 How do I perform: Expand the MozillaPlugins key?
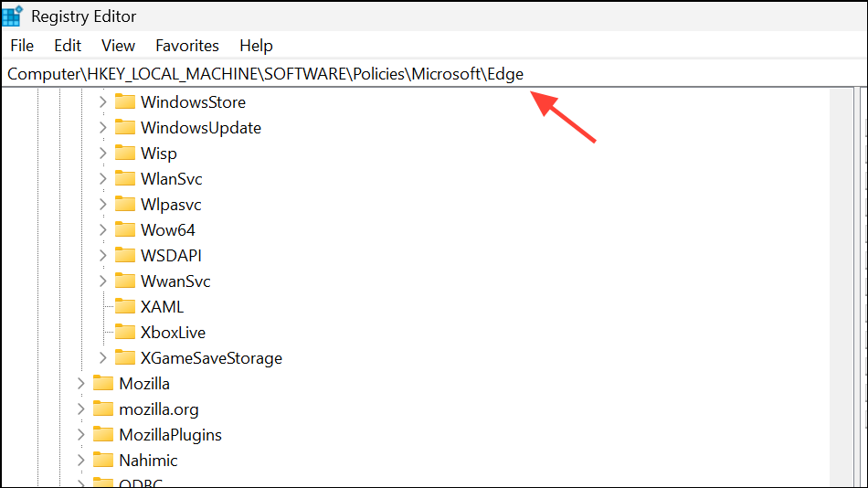tap(80, 434)
